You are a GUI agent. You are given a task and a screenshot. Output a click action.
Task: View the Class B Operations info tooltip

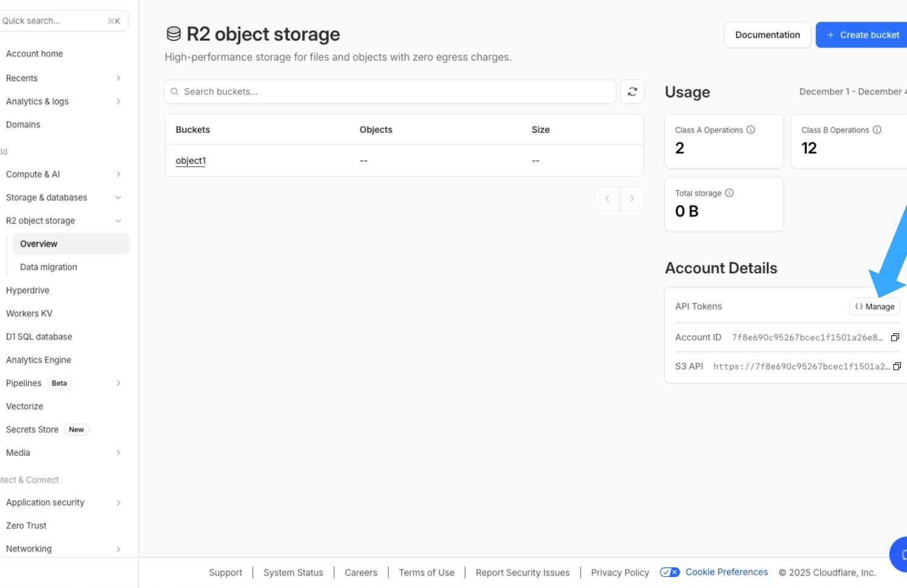click(877, 129)
